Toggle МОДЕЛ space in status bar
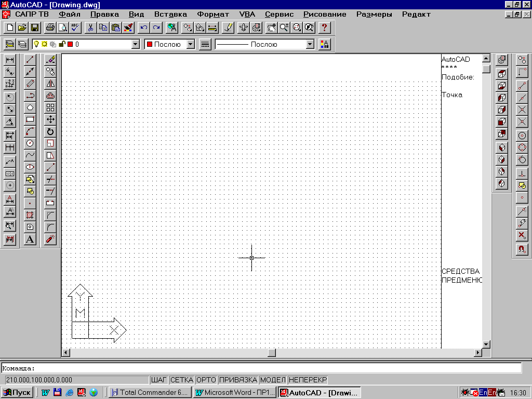The height and width of the screenshot is (399, 532). point(273,380)
